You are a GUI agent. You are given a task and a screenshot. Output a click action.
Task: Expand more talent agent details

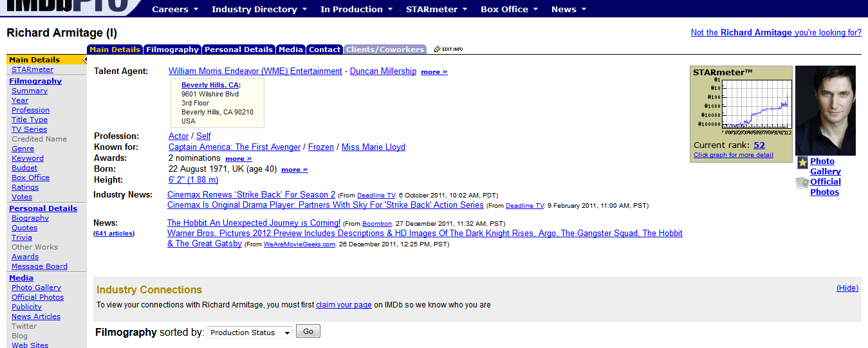pyautogui.click(x=434, y=72)
